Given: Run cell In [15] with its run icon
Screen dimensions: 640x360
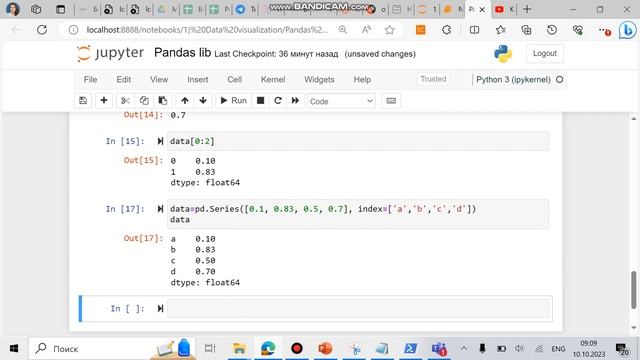Looking at the screenshot, I should (160, 141).
